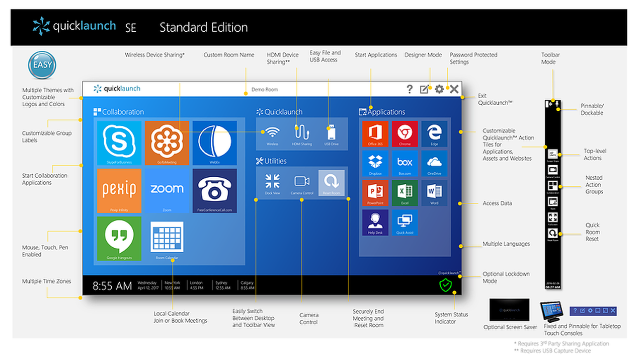Click the green shield system status indicator
Image resolution: width=644 pixels, height=359 pixels.
pyautogui.click(x=445, y=285)
